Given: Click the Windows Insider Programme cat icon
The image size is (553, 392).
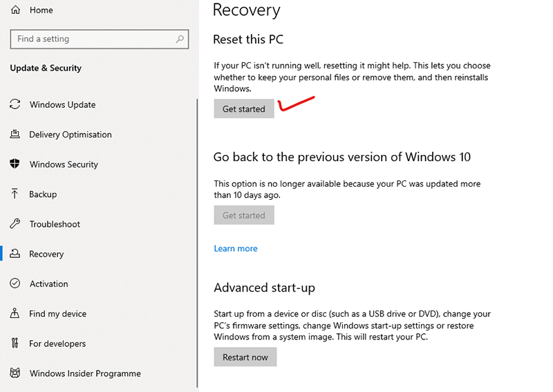Looking at the screenshot, I should pos(15,373).
